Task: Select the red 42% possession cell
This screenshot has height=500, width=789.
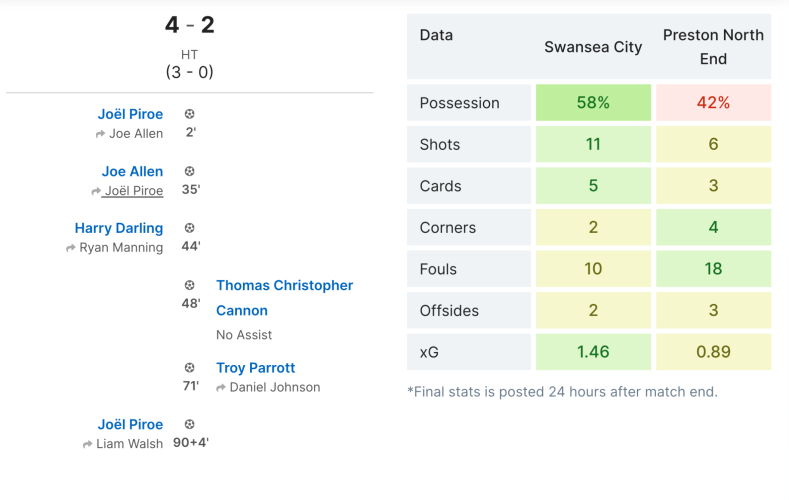Action: click(713, 103)
